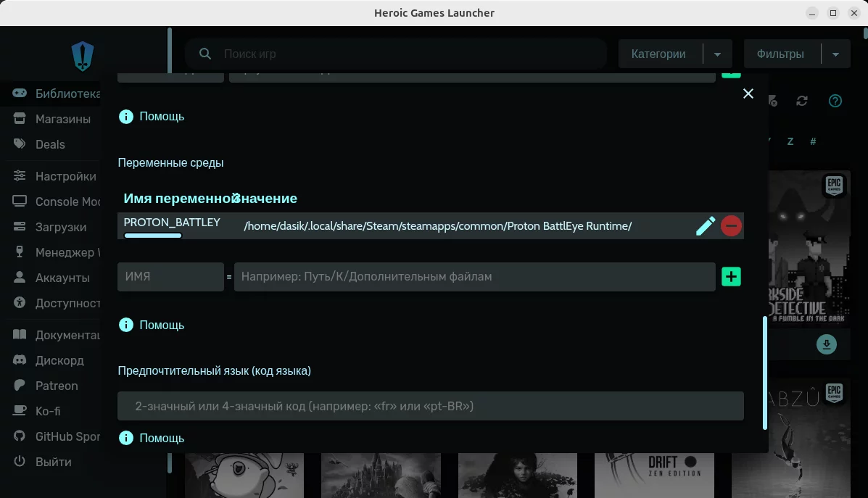Open GitHub Sponsors link
The height and width of the screenshot is (498, 868).
(x=56, y=437)
